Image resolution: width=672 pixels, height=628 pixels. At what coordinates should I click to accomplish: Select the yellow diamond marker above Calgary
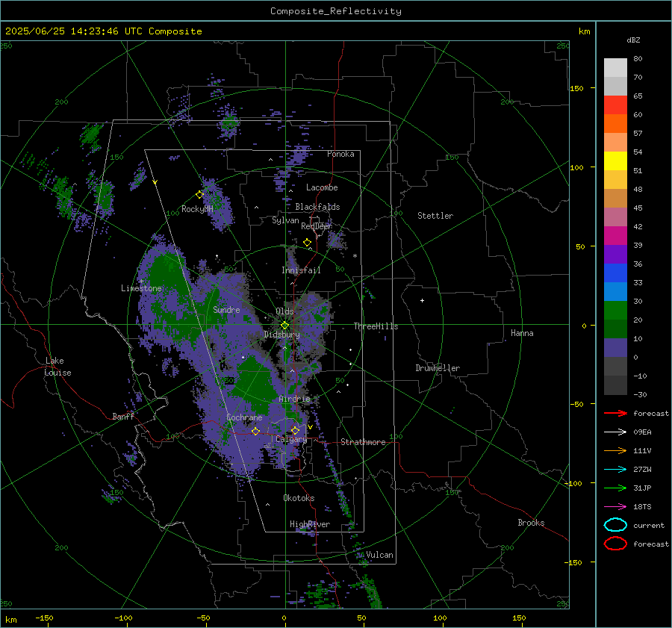295,430
